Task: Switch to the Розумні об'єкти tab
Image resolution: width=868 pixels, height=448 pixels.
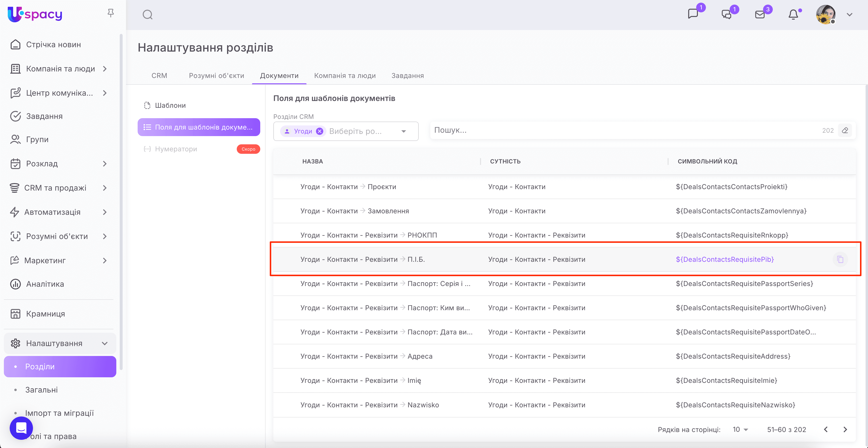Action: (x=216, y=76)
